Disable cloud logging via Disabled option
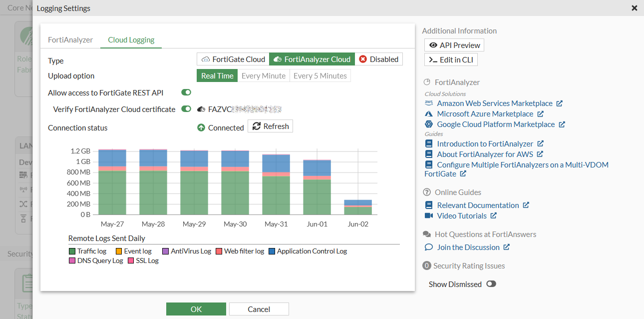The height and width of the screenshot is (319, 644). pos(379,59)
